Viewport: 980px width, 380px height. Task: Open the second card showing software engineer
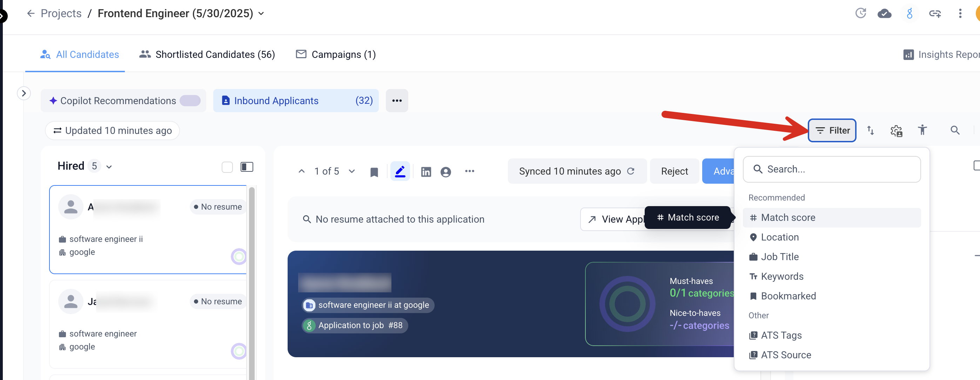tap(148, 324)
